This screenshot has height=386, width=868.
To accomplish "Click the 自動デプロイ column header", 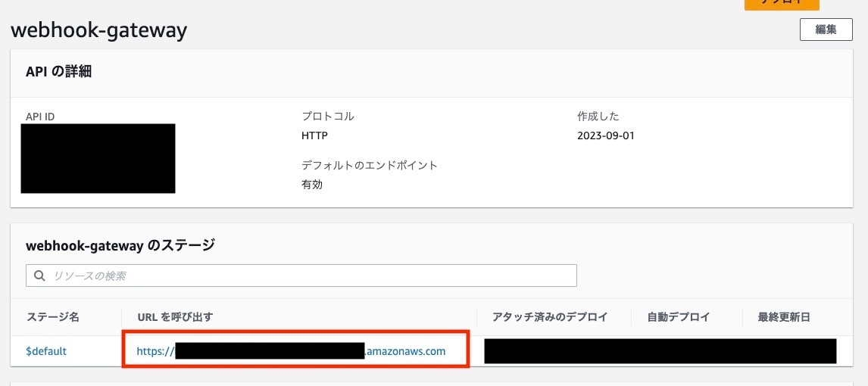I will pos(678,317).
